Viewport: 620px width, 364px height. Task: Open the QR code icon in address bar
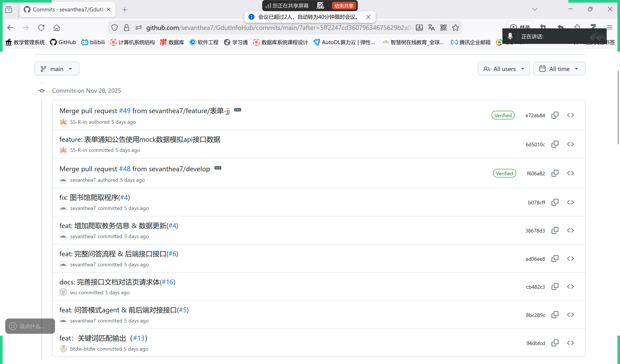coord(443,28)
